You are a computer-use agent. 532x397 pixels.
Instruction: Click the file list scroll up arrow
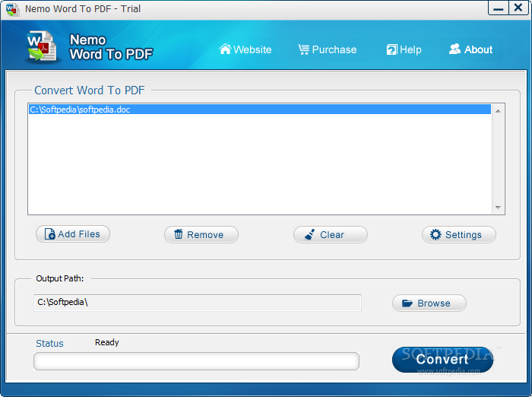pos(498,111)
